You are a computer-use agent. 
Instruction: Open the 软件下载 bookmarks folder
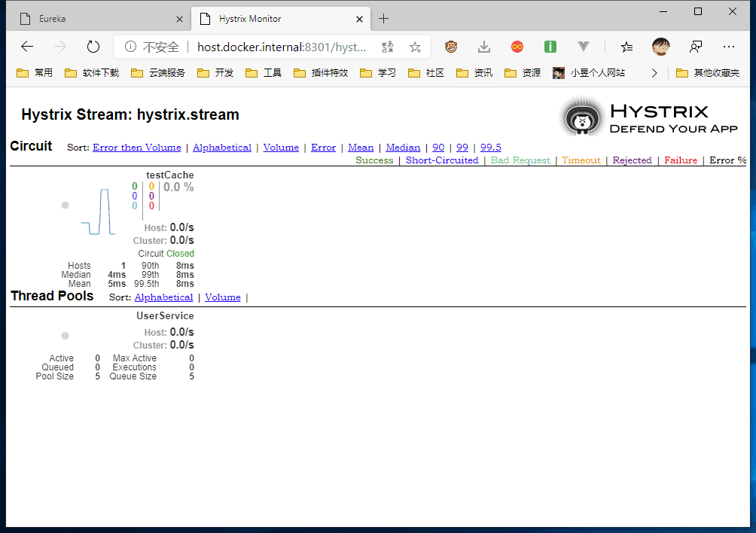pos(92,73)
